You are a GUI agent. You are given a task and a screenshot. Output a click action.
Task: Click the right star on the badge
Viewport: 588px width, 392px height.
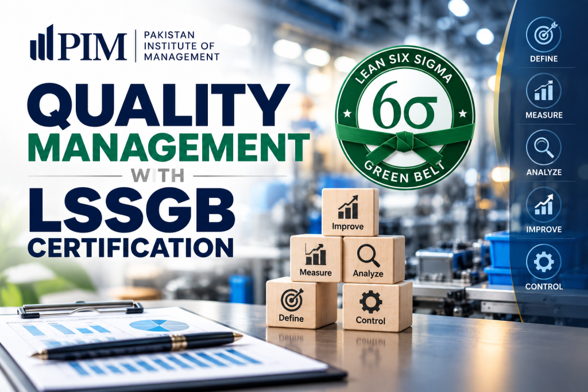(462, 112)
